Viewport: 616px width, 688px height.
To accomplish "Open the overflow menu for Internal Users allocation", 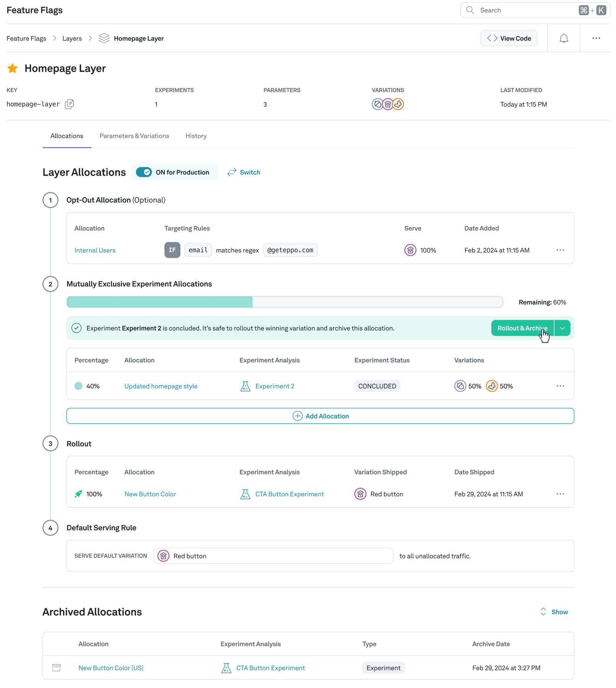I will tap(560, 250).
